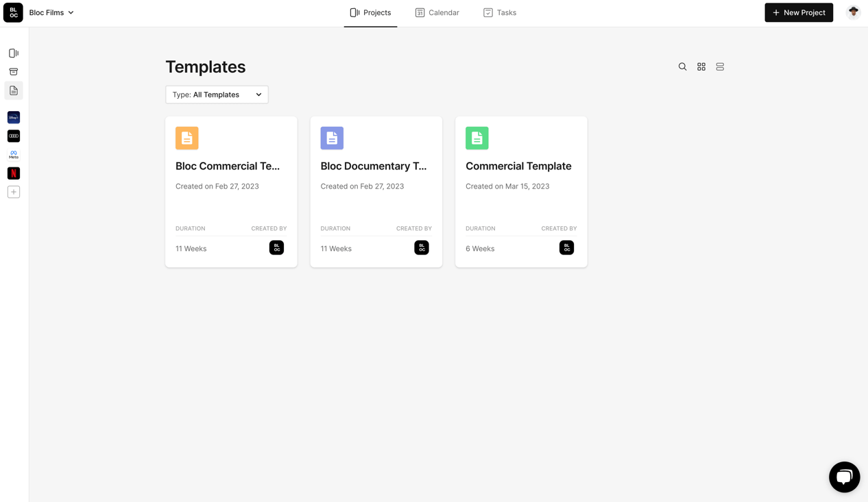Image resolution: width=868 pixels, height=502 pixels.
Task: Go to the Tasks tab
Action: (x=500, y=12)
